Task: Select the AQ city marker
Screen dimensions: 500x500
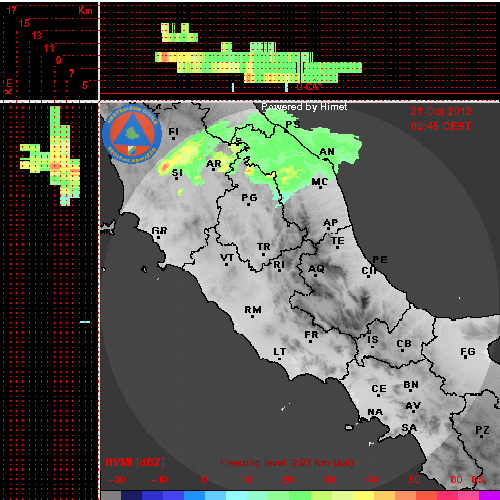Action: coord(316,270)
